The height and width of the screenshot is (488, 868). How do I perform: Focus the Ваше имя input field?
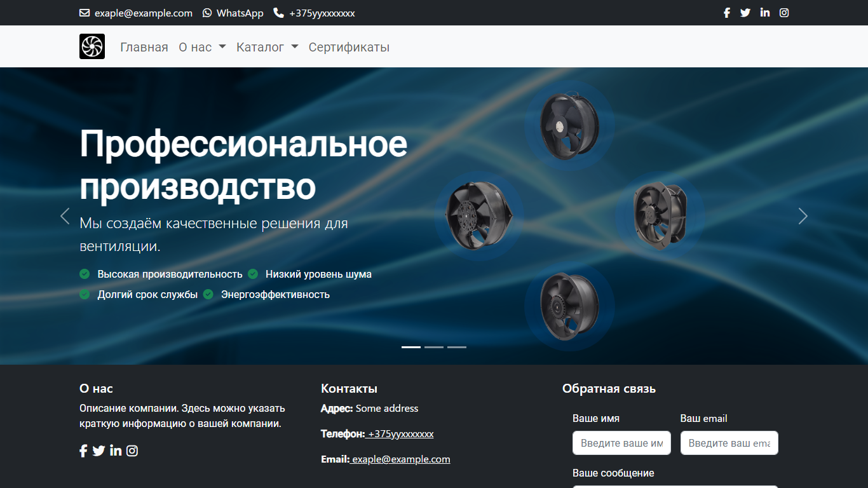[x=621, y=443]
